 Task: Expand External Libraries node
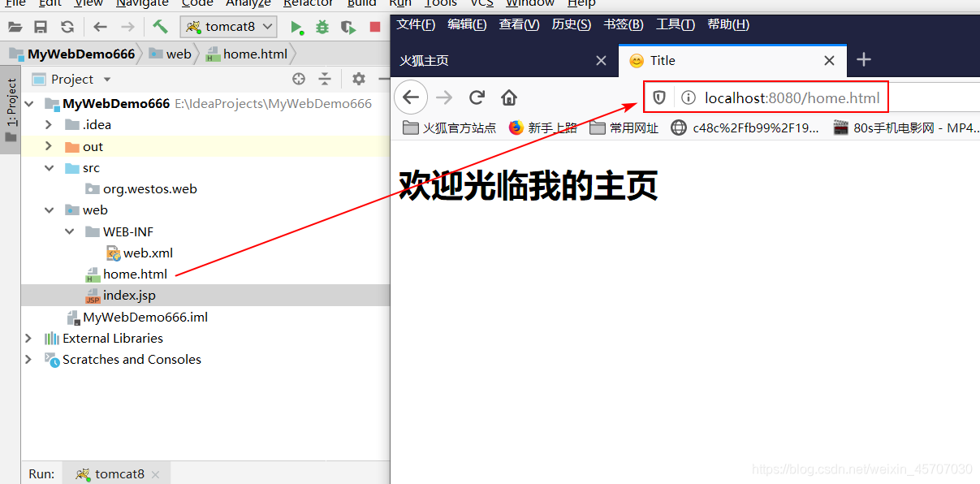29,338
